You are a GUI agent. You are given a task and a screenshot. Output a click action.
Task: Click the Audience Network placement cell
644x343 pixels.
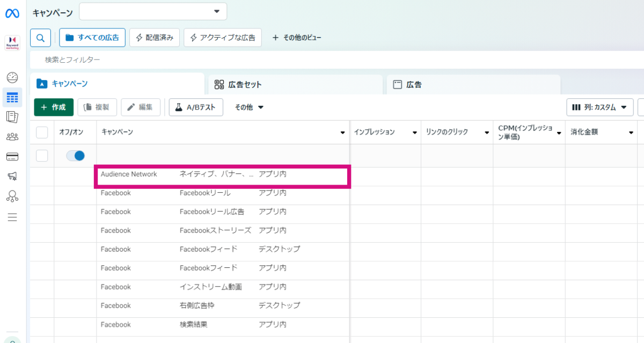[129, 174]
